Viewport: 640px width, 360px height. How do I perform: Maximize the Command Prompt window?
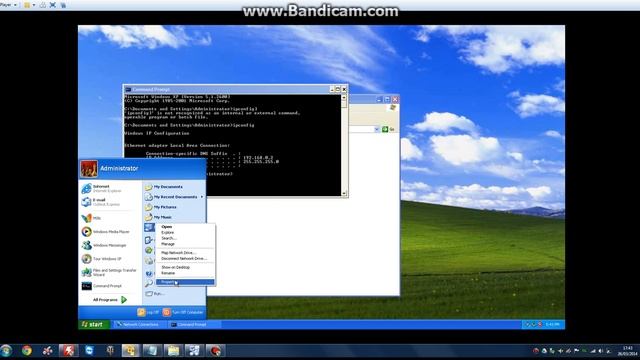(338, 89)
